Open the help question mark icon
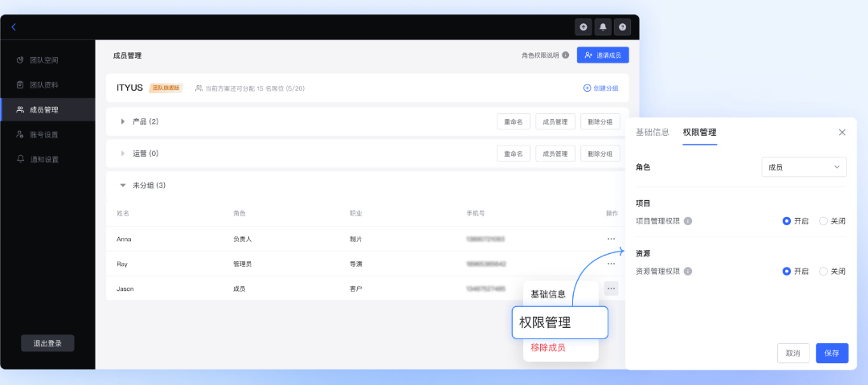 coord(622,27)
